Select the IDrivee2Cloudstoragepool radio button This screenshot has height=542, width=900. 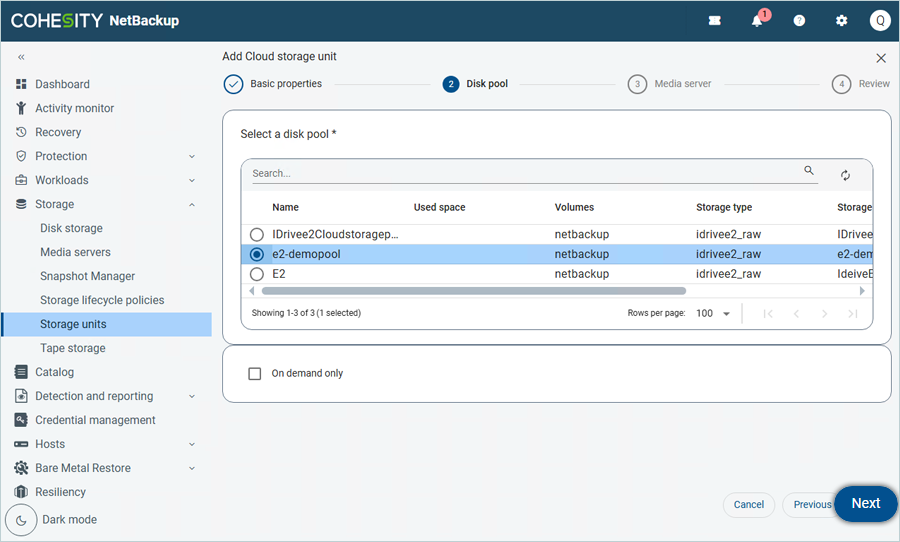click(x=257, y=235)
